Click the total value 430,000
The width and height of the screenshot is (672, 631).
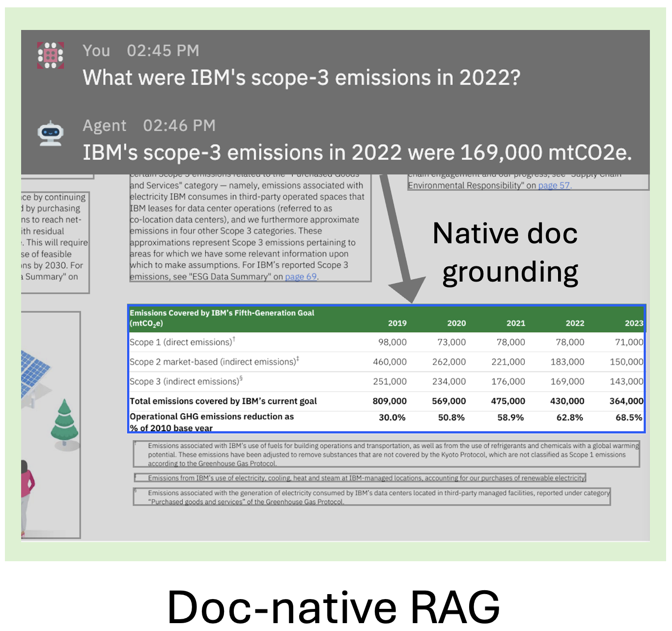[567, 401]
